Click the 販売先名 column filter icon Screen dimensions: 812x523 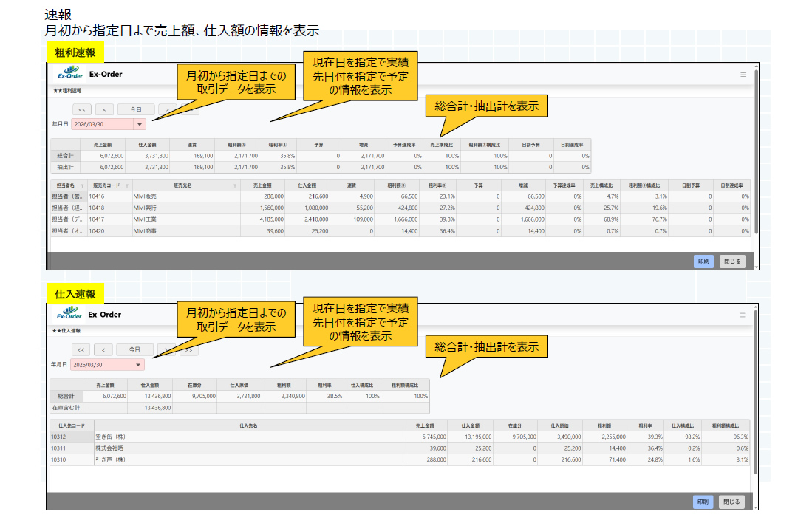(236, 185)
